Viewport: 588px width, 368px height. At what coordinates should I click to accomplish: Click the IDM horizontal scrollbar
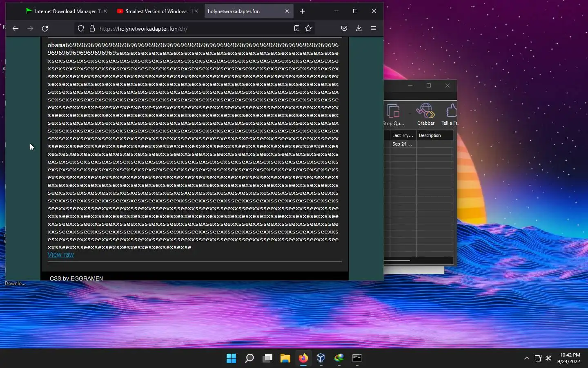point(396,260)
